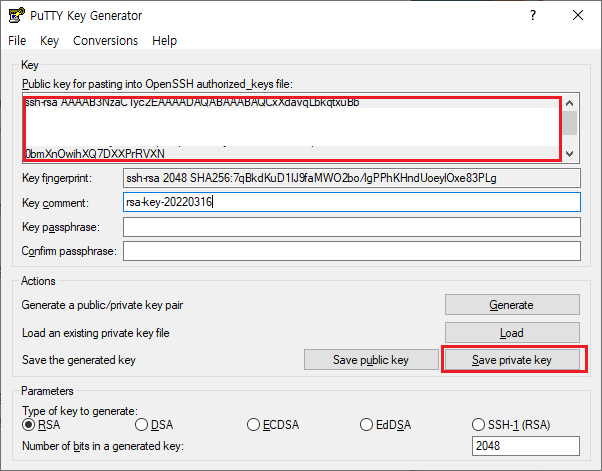Open the Conversions menu
Image resolution: width=602 pixels, height=471 pixels.
[x=105, y=41]
